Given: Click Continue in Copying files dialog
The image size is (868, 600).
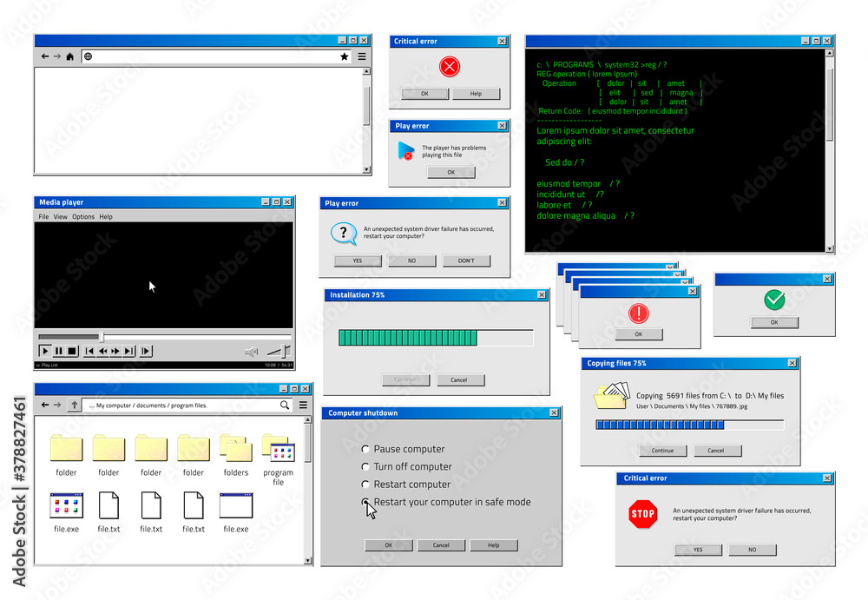Looking at the screenshot, I should 662,451.
